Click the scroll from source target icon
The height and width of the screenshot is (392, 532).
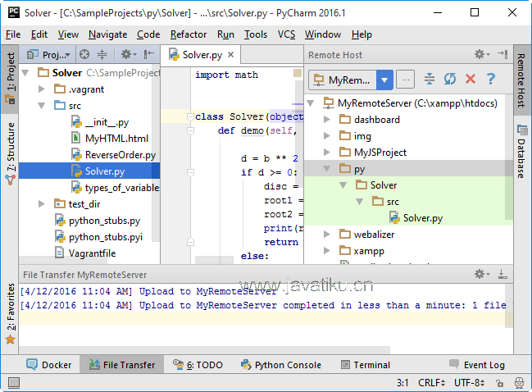click(84, 54)
